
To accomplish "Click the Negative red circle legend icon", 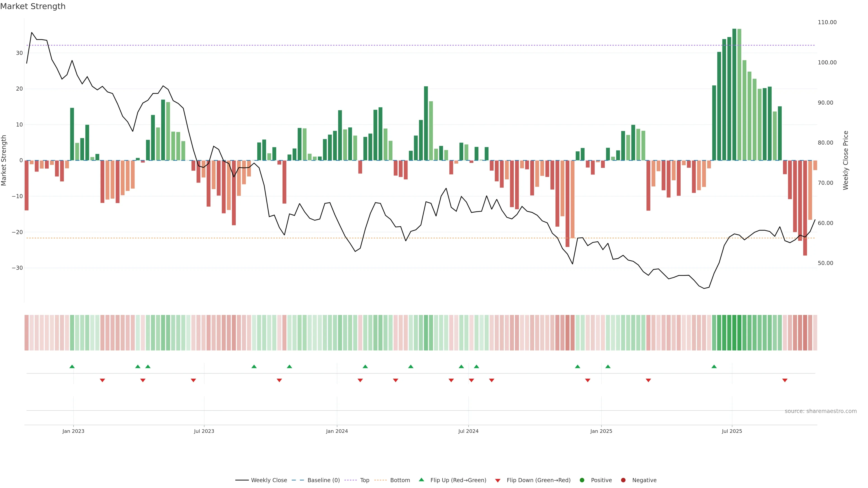I will (x=623, y=480).
